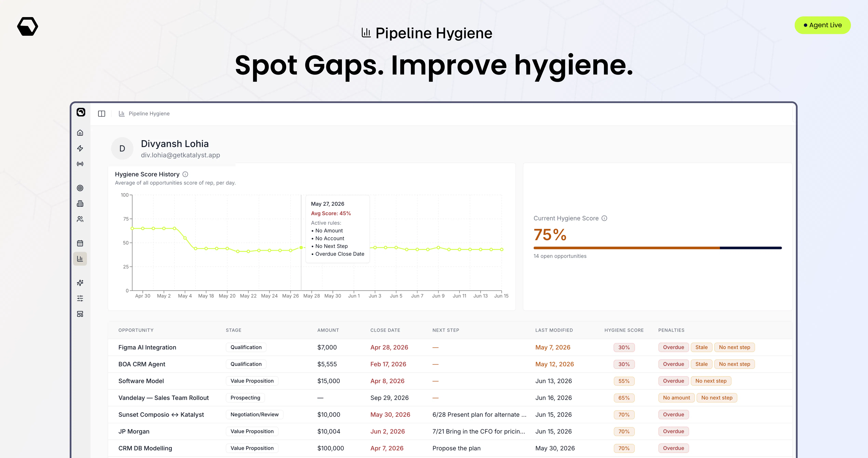
Task: Click the sparkles icon in sidebar
Action: coord(80,283)
